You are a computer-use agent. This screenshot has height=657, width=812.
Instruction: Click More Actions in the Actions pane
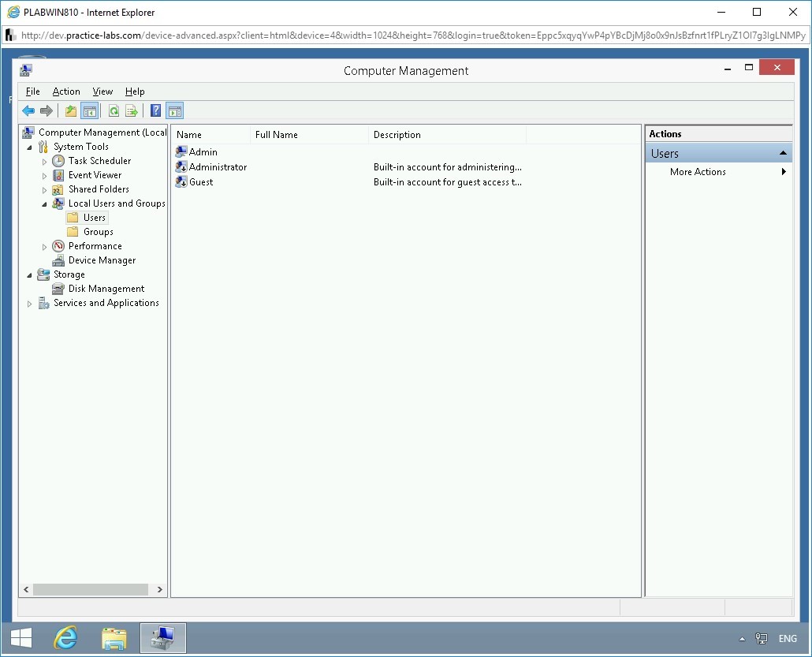[x=697, y=171]
